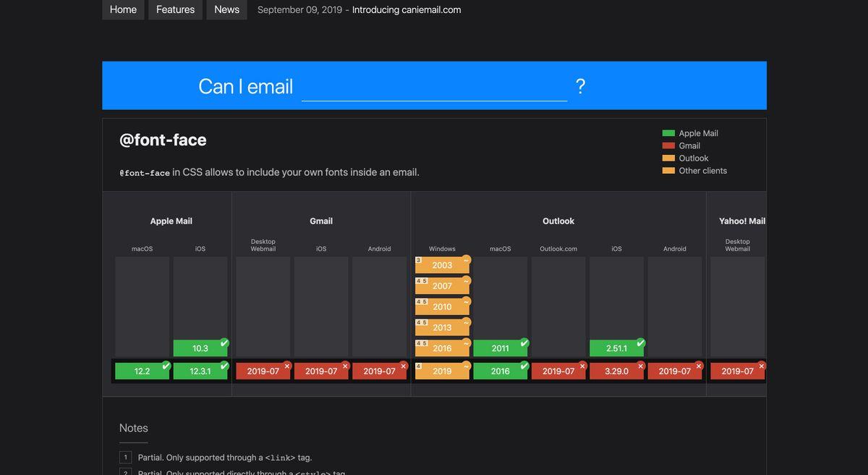
Task: Select Outlook iOS 3.29.0 cell
Action: coord(616,371)
